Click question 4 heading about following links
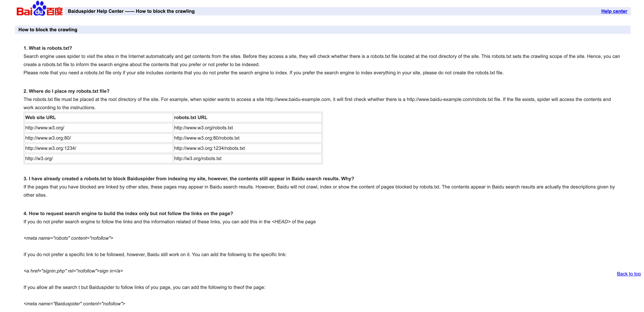The height and width of the screenshot is (312, 644). tap(128, 213)
